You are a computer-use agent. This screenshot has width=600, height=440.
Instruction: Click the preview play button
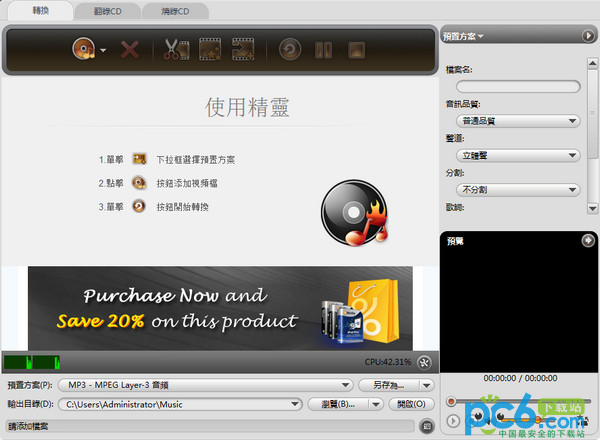(x=453, y=421)
